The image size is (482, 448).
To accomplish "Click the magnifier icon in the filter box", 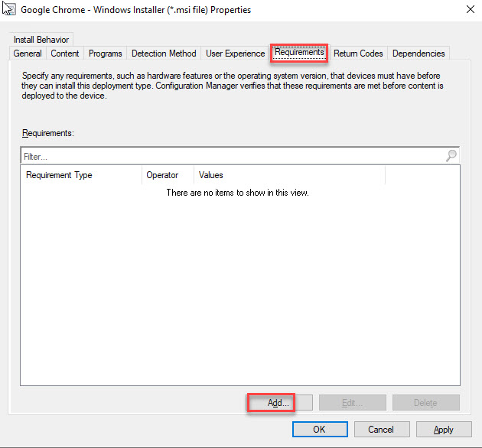I will 451,156.
